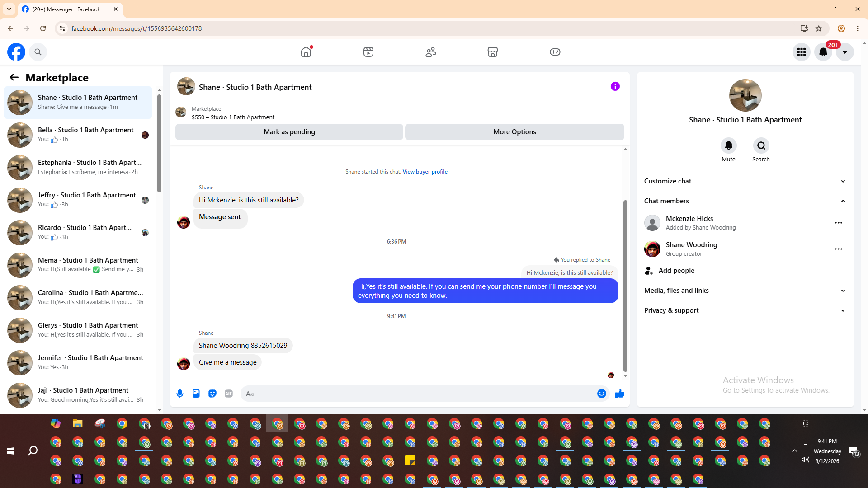The image size is (868, 488).
Task: Click the conversation list scrollbar
Action: click(159, 142)
